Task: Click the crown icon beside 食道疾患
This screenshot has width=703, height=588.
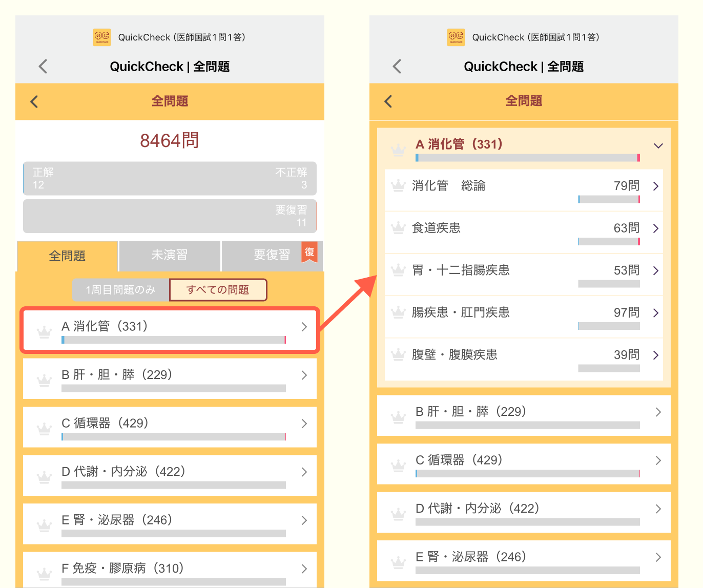Action: 398,228
